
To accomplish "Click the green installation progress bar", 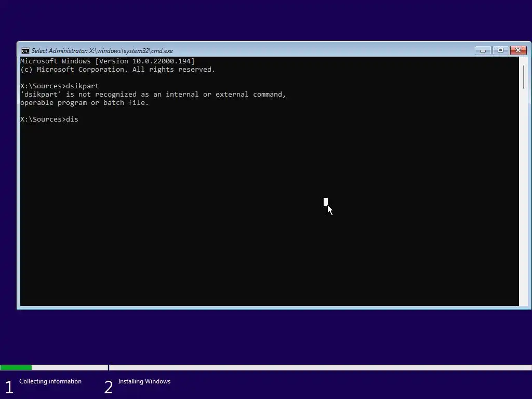I will point(16,367).
